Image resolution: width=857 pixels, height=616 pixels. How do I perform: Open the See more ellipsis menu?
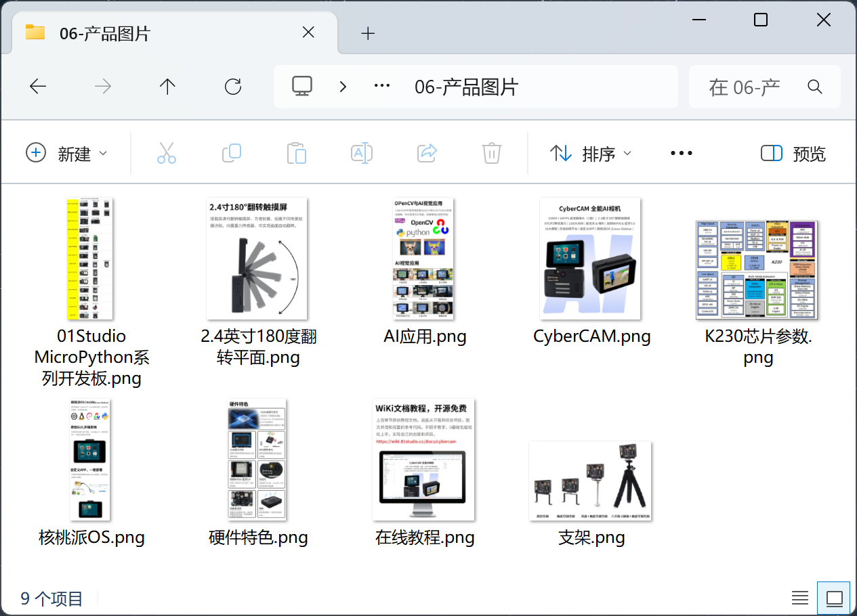[x=682, y=154]
